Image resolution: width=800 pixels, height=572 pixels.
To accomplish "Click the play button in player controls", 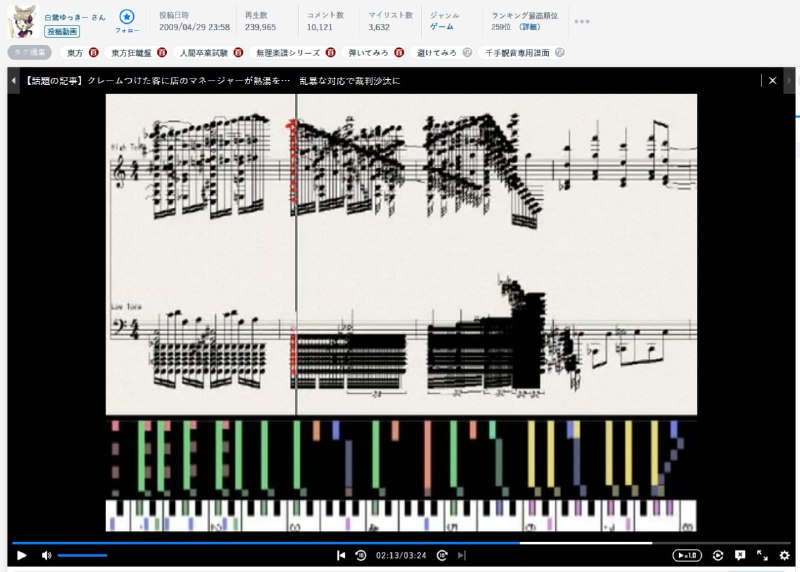I will click(x=21, y=555).
